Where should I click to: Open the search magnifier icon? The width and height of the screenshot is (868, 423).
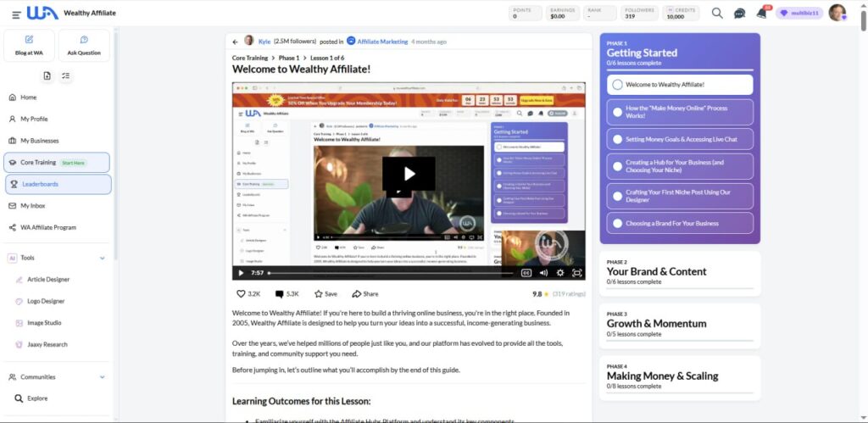pyautogui.click(x=717, y=14)
